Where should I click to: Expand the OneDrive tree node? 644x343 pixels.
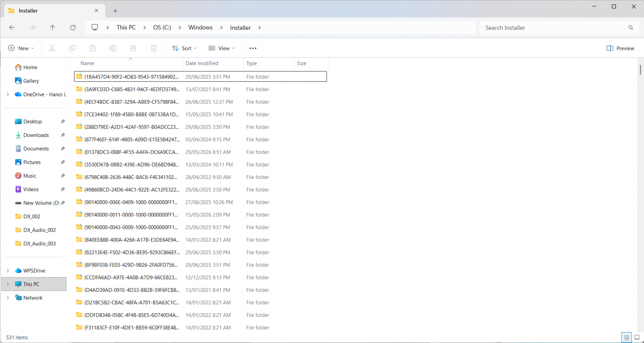(8, 94)
